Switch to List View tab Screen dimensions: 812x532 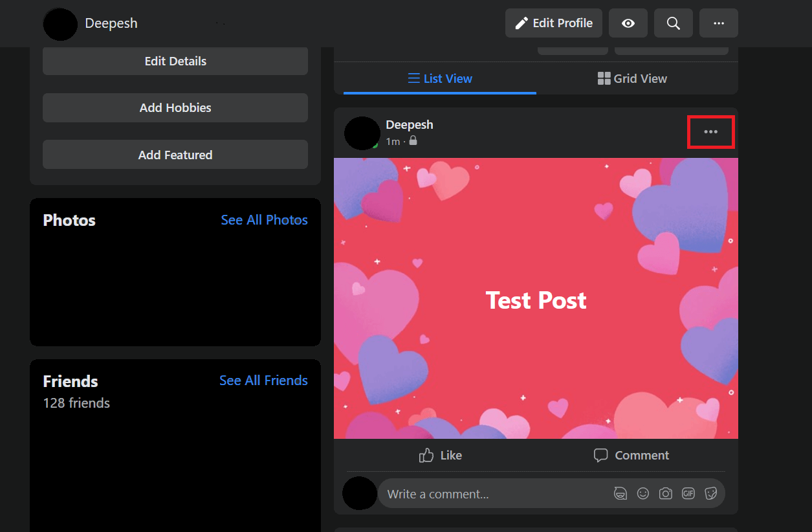(x=440, y=78)
